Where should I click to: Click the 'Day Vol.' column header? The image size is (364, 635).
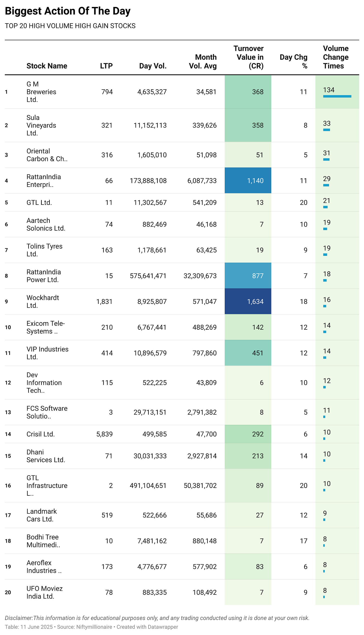point(153,66)
